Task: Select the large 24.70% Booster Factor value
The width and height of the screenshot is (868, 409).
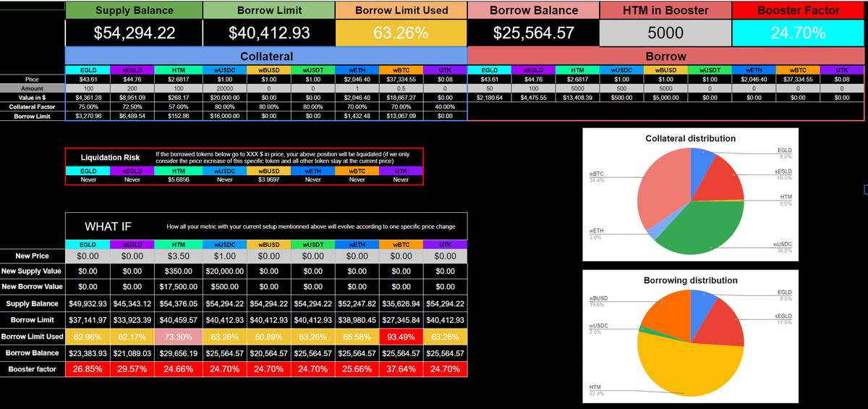Action: point(799,33)
